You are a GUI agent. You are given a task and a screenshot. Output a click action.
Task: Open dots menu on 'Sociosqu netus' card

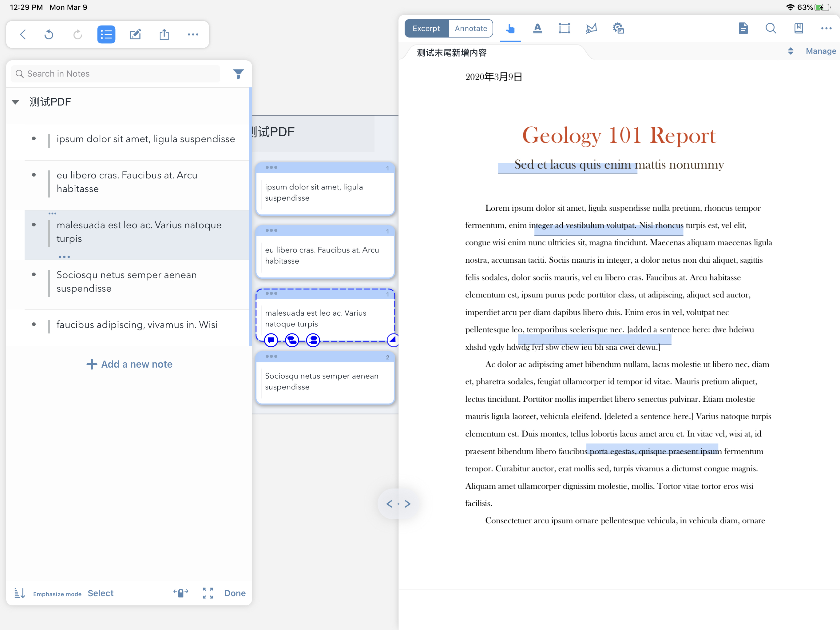point(271,357)
